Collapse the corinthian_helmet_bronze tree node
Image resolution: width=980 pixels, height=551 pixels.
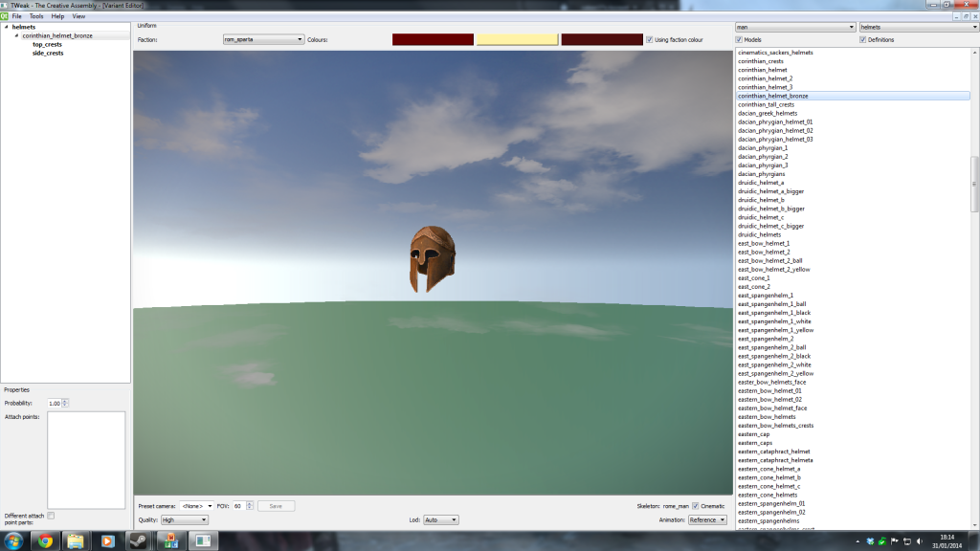tap(16, 35)
